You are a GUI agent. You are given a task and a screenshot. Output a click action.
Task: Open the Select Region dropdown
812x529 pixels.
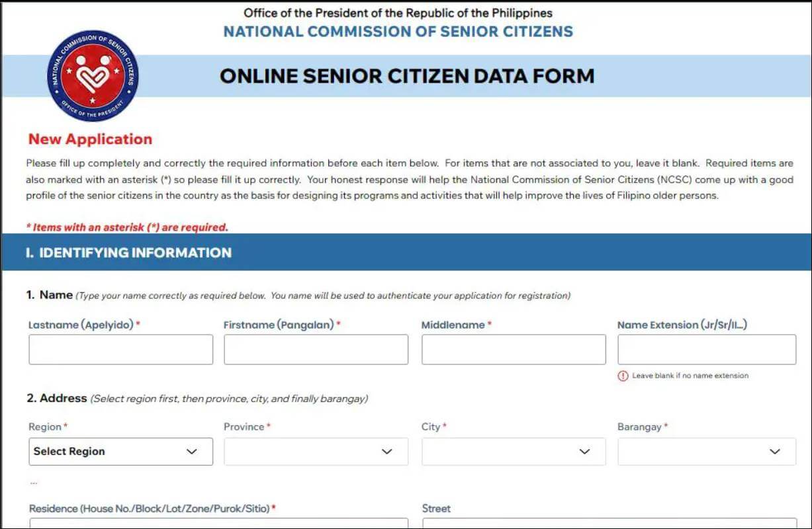120,452
